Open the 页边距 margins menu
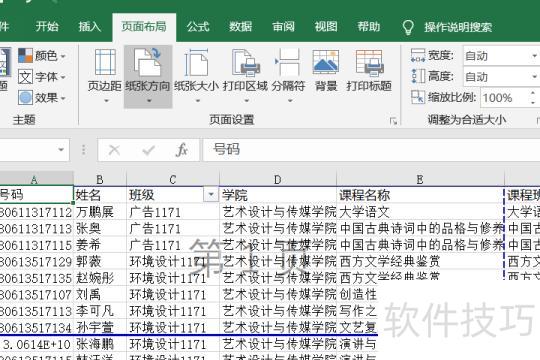Image resolution: width=540 pixels, height=360 pixels. pyautogui.click(x=105, y=76)
